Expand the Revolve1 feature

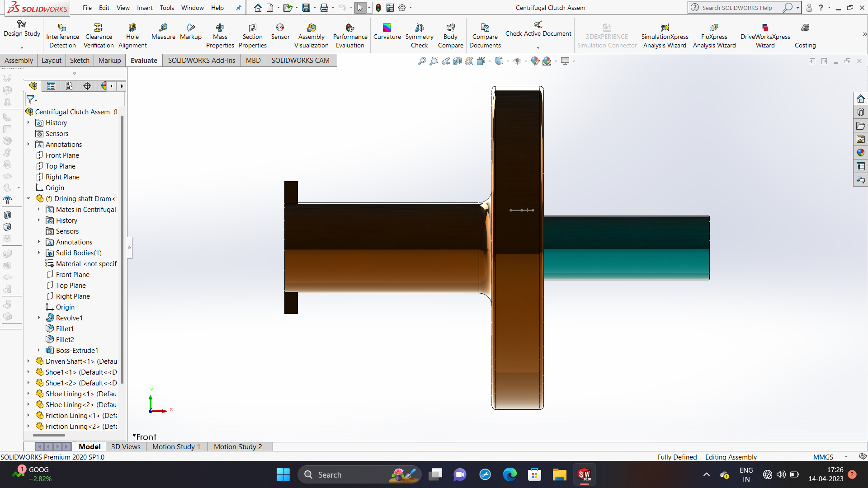(39, 318)
